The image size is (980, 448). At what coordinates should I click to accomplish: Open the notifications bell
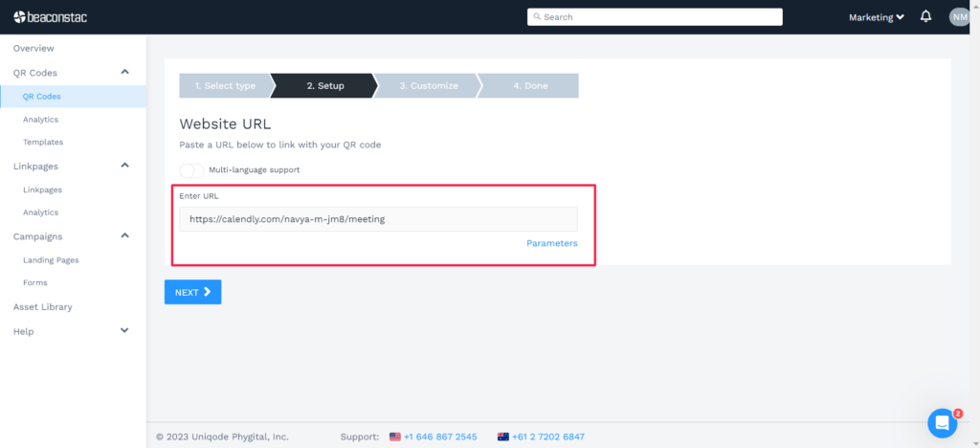tap(925, 16)
